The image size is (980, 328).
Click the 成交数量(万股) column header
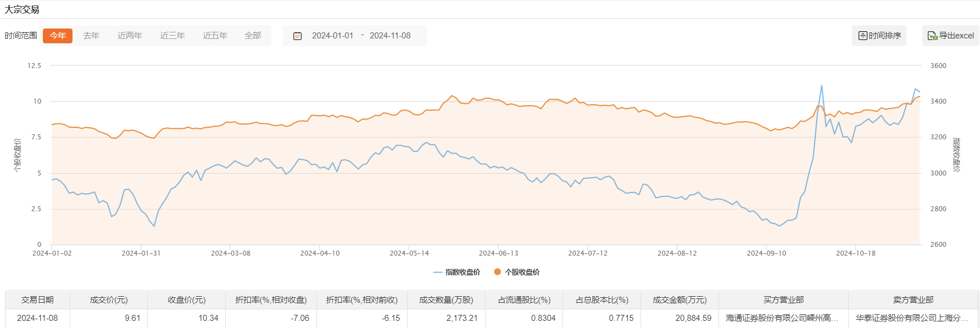coord(446,300)
